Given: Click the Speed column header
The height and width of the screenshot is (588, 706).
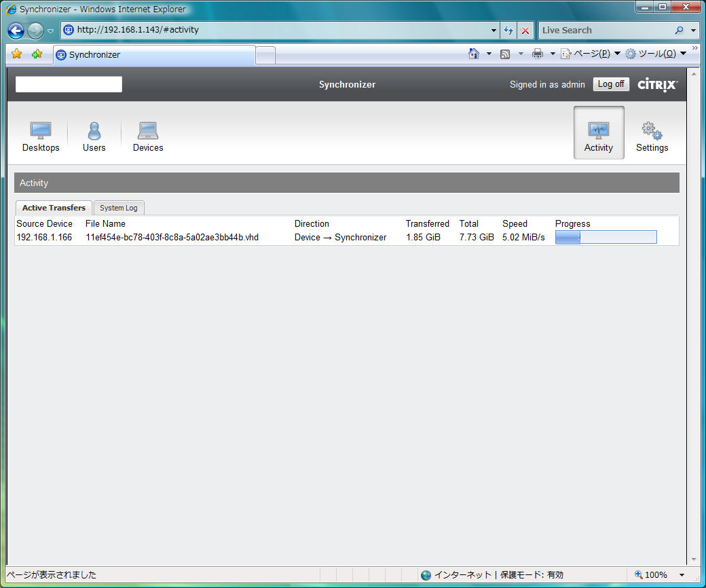Looking at the screenshot, I should click(x=515, y=224).
